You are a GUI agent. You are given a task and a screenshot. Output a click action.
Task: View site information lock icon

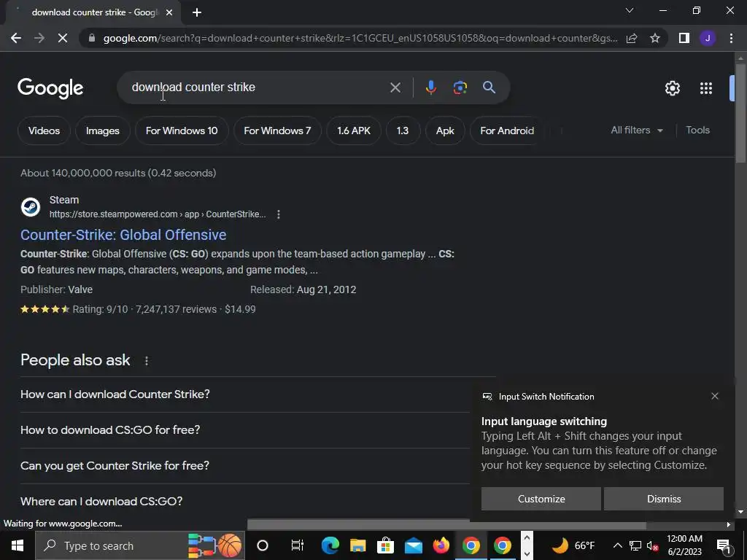coord(92,38)
